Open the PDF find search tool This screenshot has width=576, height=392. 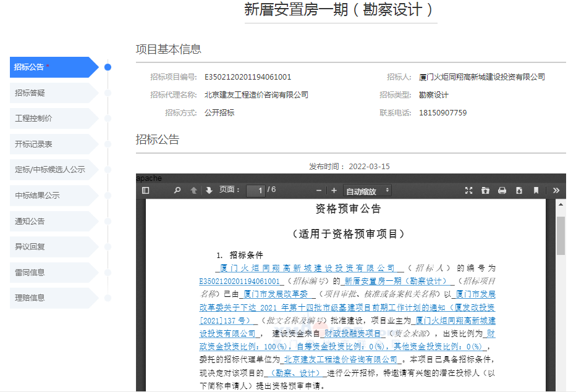click(x=177, y=191)
